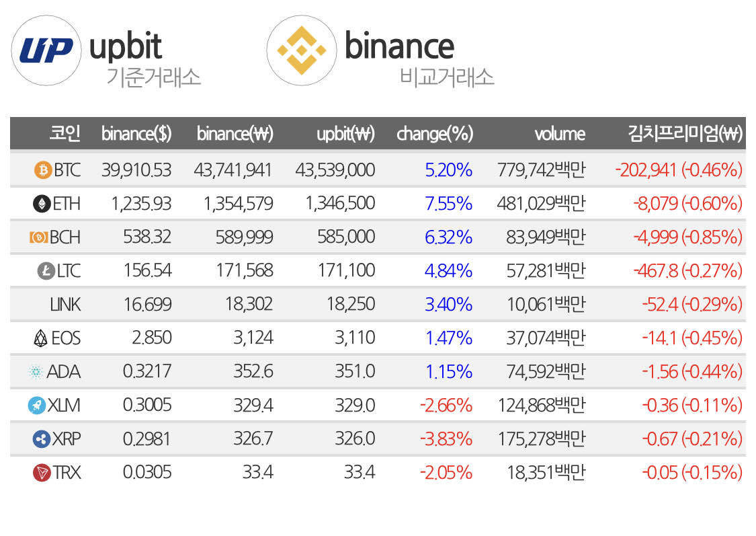Image resolution: width=756 pixels, height=536 pixels.
Task: Click the Ethereum ETH coin icon
Action: click(x=42, y=204)
